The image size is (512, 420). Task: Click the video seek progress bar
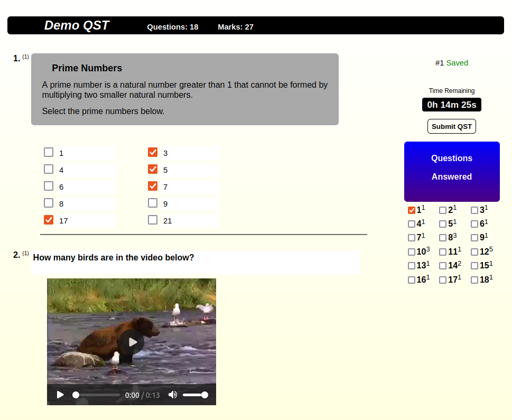click(97, 395)
